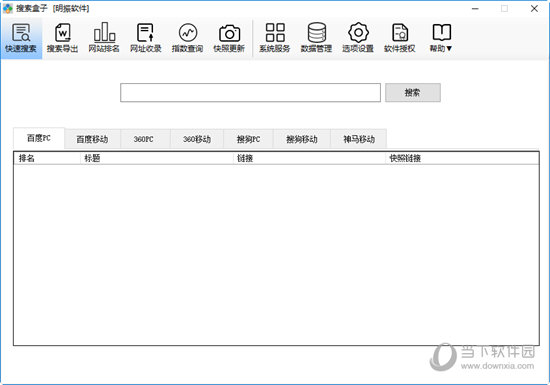Image resolution: width=550 pixels, height=385 pixels.
Task: Click the 链接 column header
Action: click(x=309, y=158)
